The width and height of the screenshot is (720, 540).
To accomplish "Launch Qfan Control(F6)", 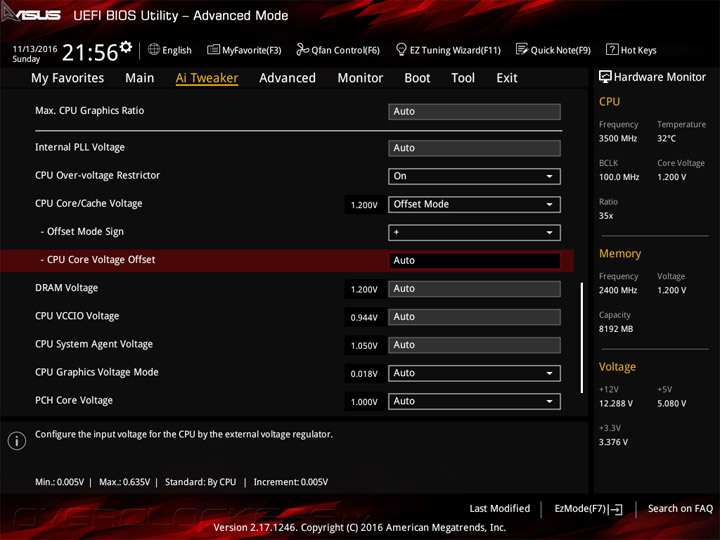I will pos(338,50).
